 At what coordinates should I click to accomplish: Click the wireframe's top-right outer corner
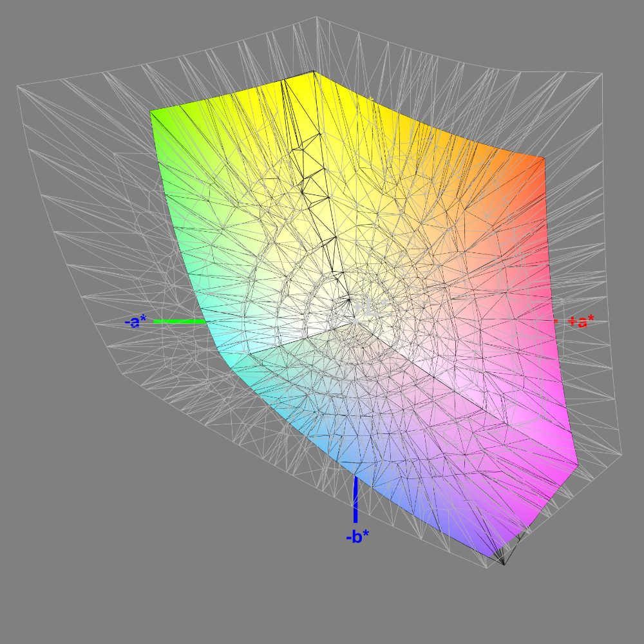tap(601, 74)
